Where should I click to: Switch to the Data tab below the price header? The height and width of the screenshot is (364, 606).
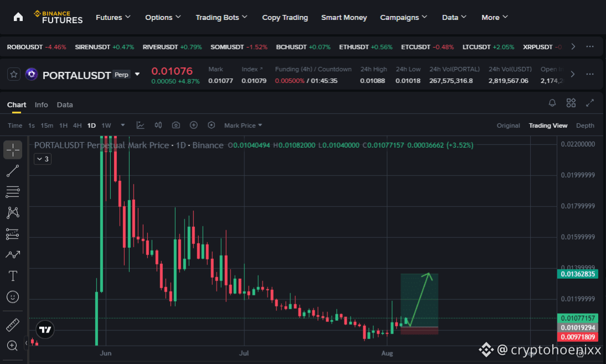[x=65, y=105]
